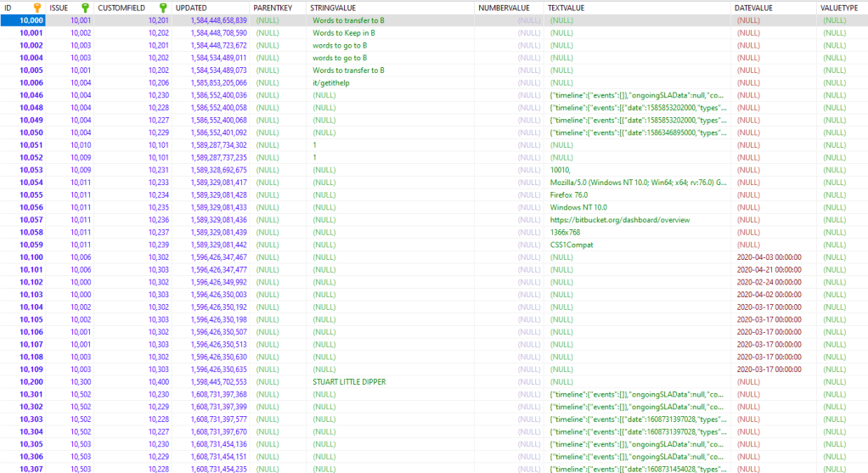Screen dimensions: 868x473
Task: Click the date cell 2020-04-21 00:00:00
Action: (769, 269)
